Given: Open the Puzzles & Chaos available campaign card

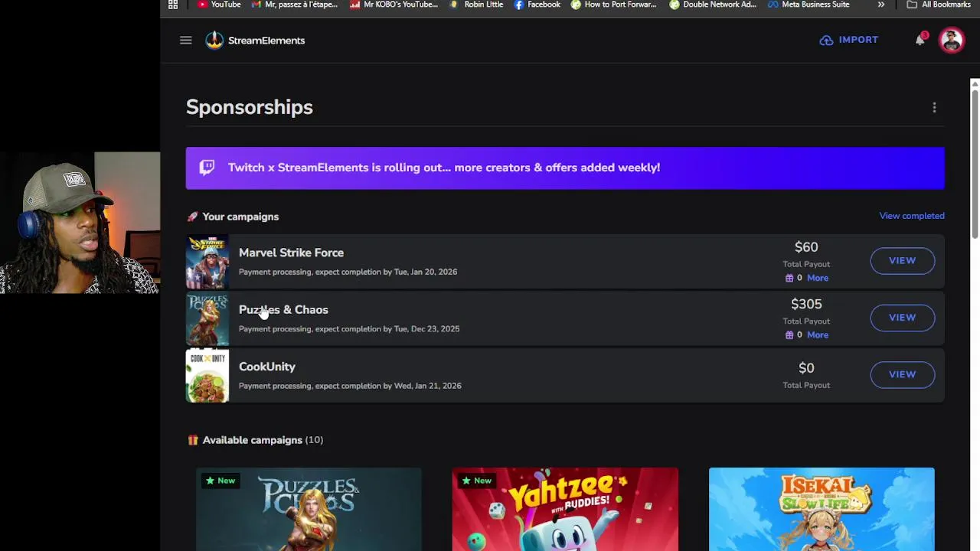Looking at the screenshot, I should (x=309, y=509).
